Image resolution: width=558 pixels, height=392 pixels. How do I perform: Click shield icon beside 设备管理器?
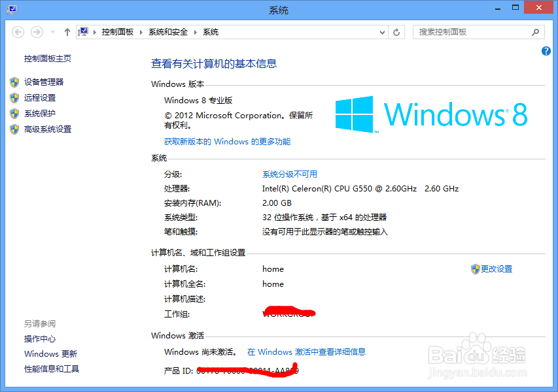pos(14,82)
